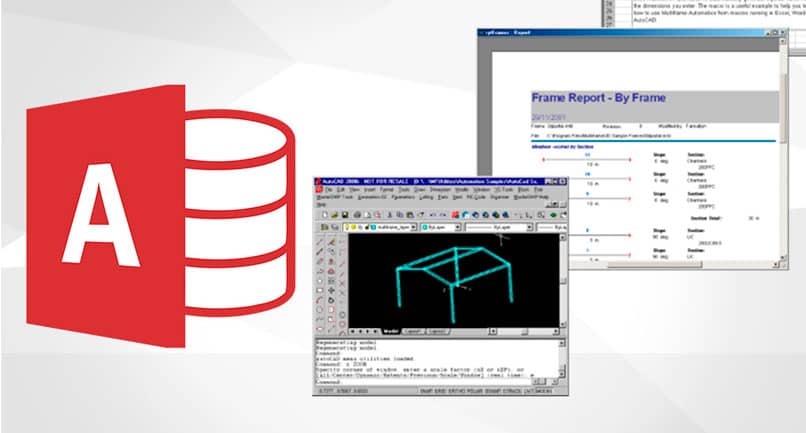Open the Draw menu in AutoCAD
Screen dimensions: 806x433
(x=420, y=190)
